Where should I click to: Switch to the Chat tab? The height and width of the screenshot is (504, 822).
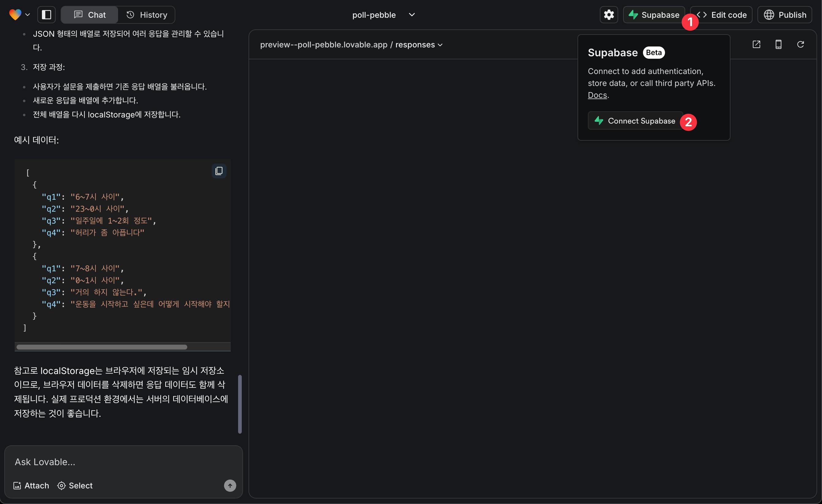(89, 15)
